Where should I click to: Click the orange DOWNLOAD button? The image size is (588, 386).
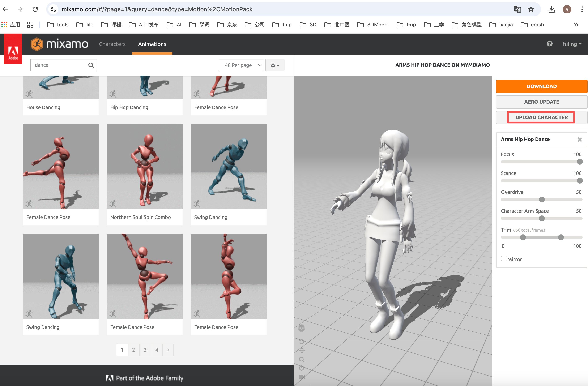click(541, 86)
